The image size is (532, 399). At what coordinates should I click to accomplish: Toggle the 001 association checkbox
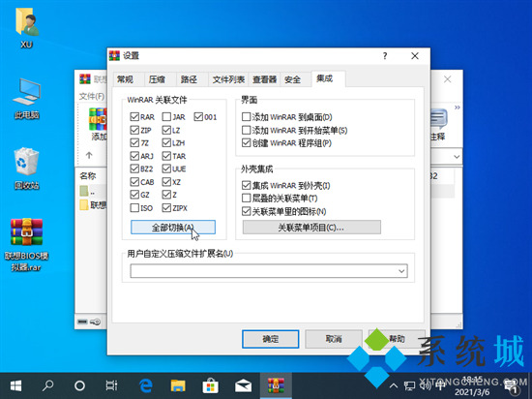(x=198, y=117)
